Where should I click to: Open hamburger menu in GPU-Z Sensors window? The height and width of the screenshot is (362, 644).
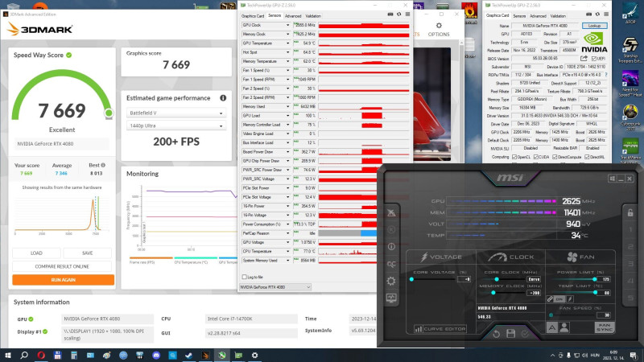(x=407, y=14)
